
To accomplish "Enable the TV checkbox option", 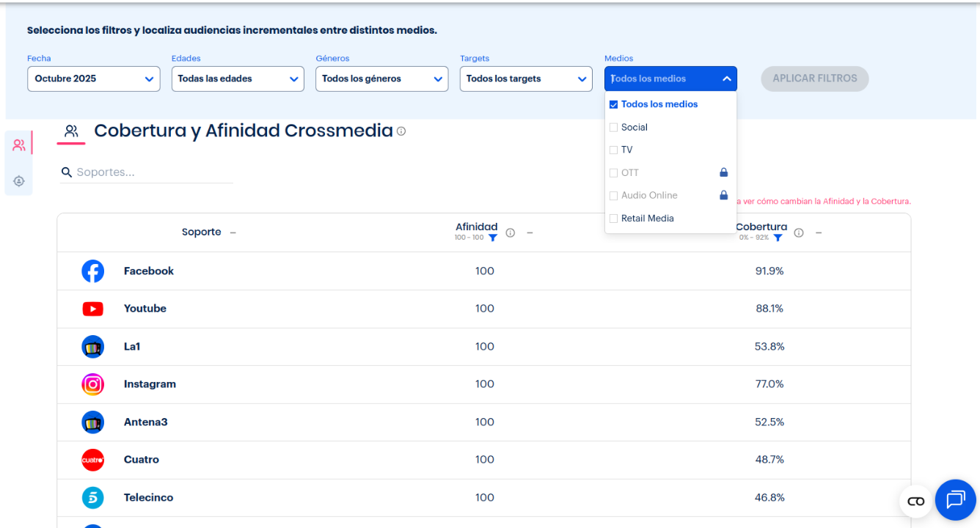I will [x=614, y=150].
